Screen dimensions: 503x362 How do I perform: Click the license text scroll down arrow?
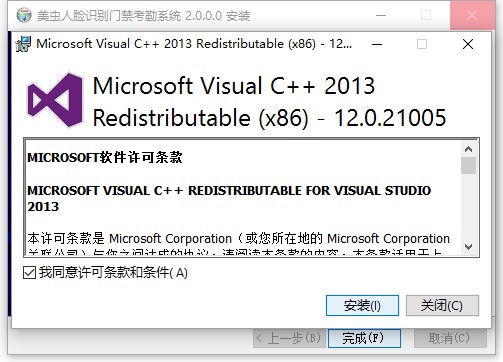point(468,247)
